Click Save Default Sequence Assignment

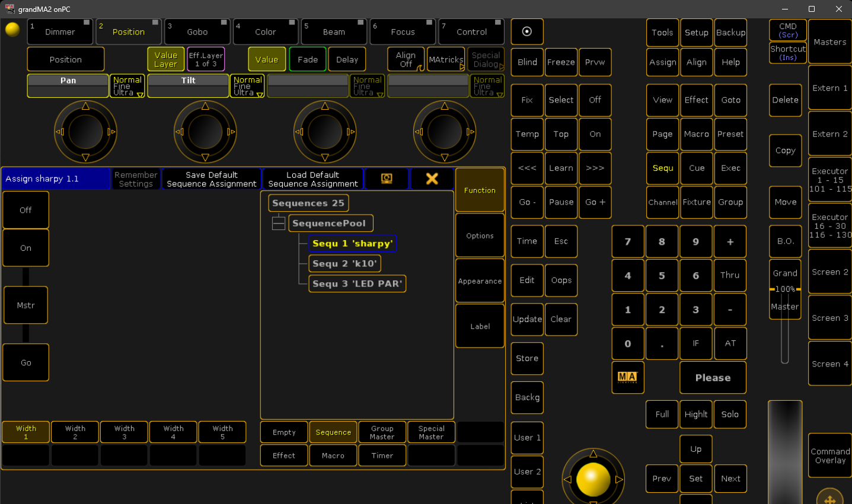212,179
